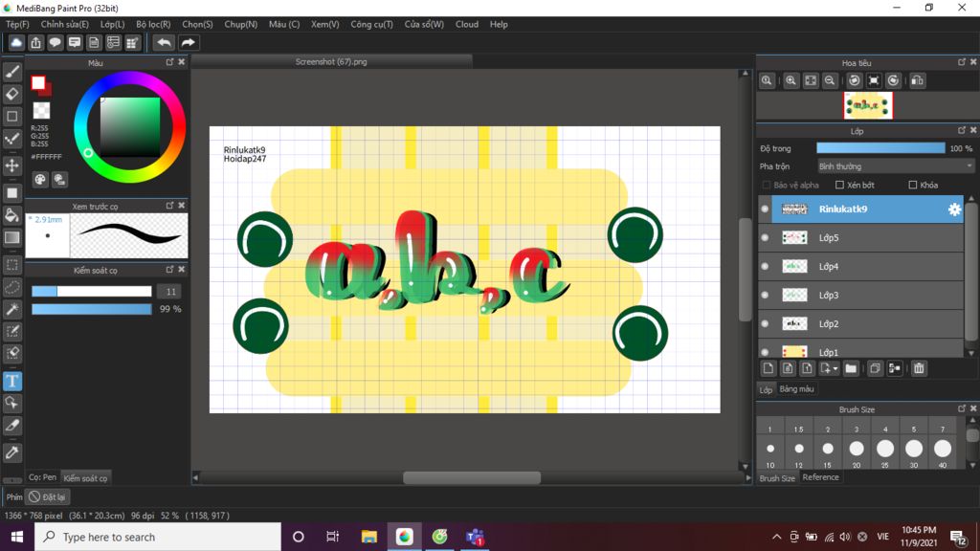Click the Redo arrow
980x551 pixels.
188,42
